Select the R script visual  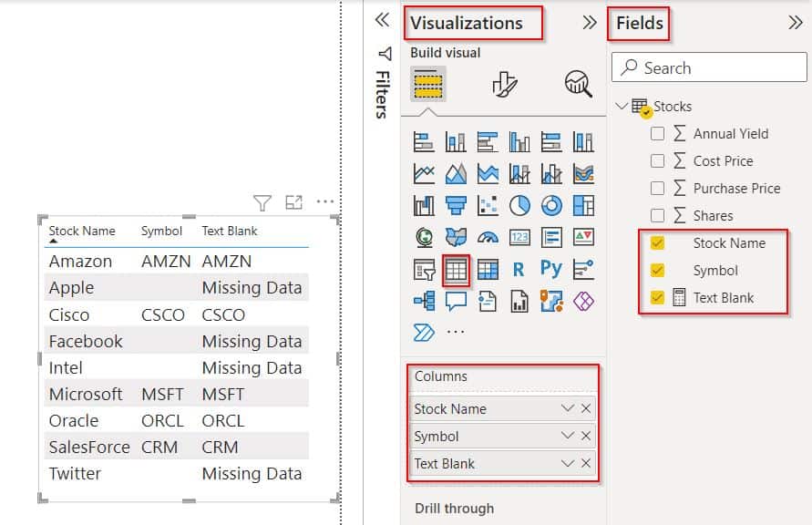519,270
